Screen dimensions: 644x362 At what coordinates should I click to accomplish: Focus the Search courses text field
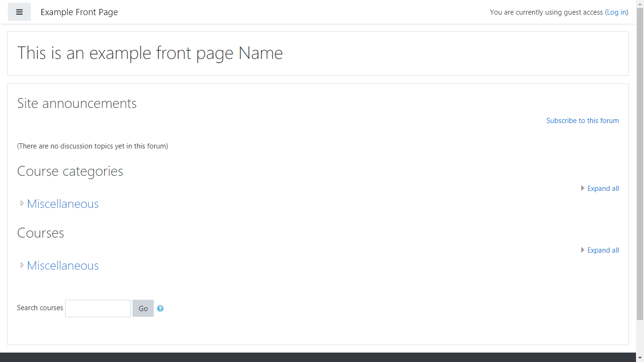98,308
